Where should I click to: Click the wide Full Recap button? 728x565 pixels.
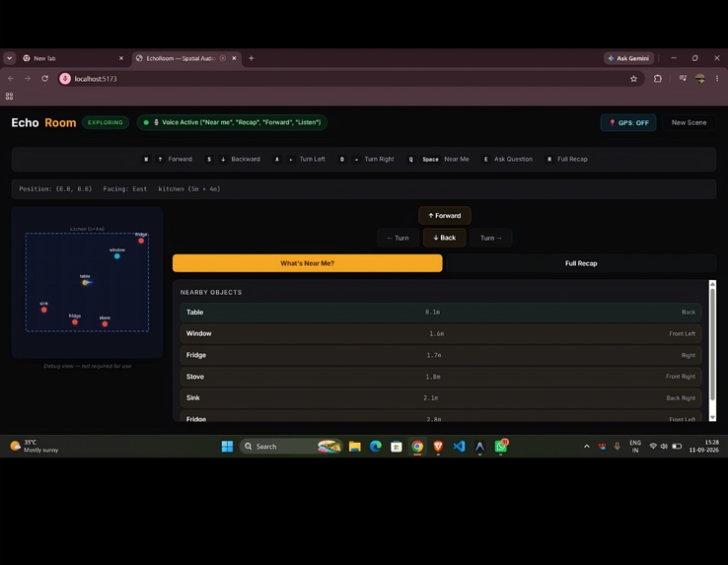(x=581, y=263)
